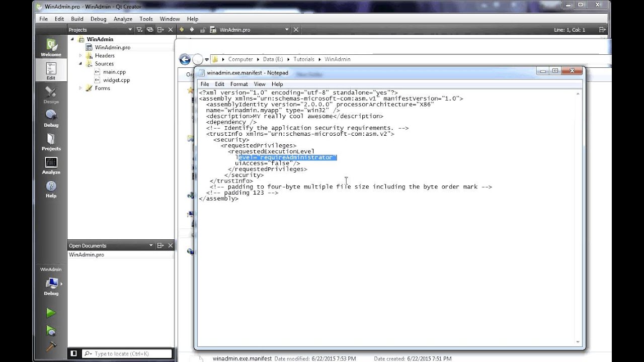Image resolution: width=644 pixels, height=362 pixels.
Task: Start debugging with the Run-debug icon
Action: point(50,330)
